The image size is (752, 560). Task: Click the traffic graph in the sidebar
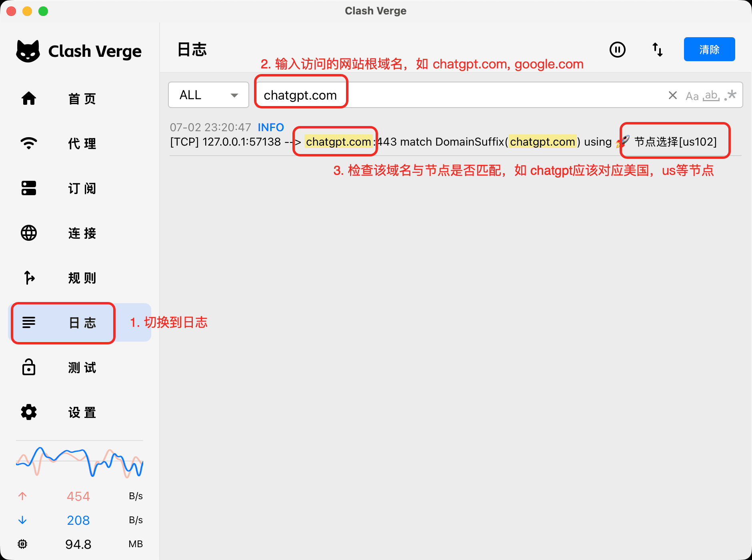pyautogui.click(x=80, y=462)
